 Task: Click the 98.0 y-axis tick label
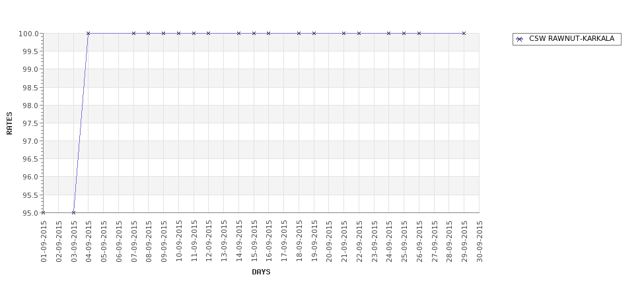click(x=31, y=106)
